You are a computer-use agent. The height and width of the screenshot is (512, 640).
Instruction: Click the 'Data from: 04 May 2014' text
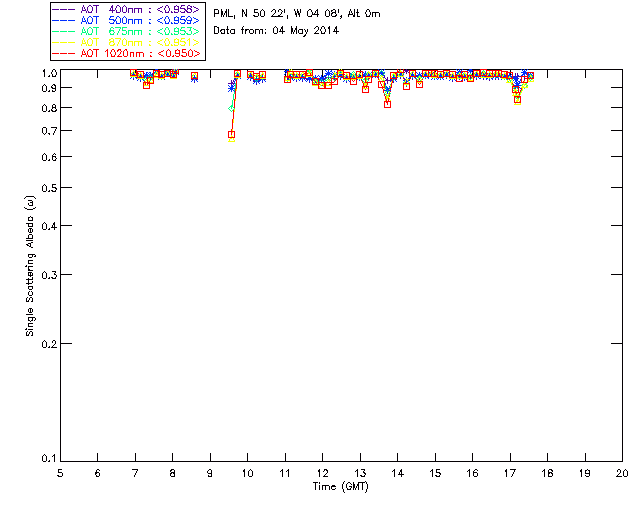point(276,31)
